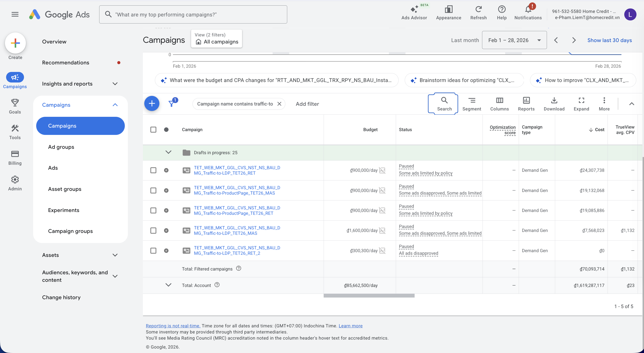The image size is (644, 353).
Task: Tick checkbox for Traffic-to-ProductPage_TET26_MAS campaign
Action: (153, 191)
